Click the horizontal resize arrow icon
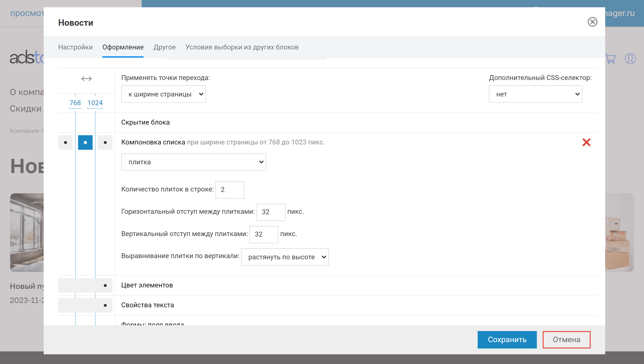The height and width of the screenshot is (364, 644). coord(86,79)
